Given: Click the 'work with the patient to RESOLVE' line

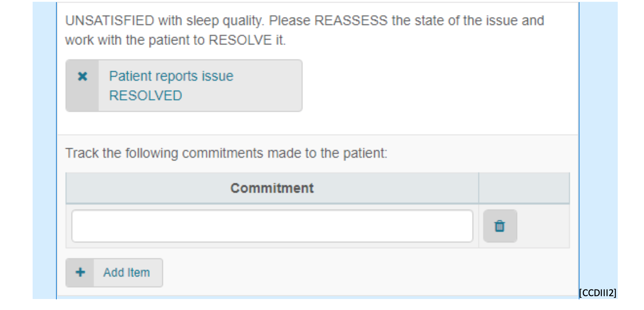Looking at the screenshot, I should [x=176, y=40].
